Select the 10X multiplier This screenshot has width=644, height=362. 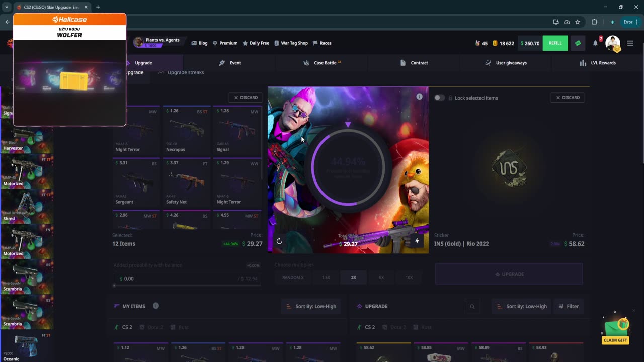(x=409, y=278)
